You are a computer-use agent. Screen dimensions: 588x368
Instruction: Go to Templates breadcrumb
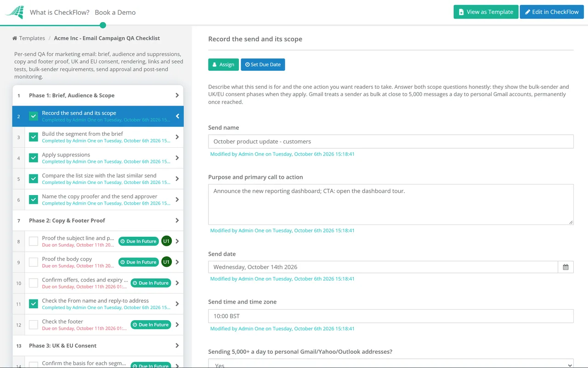point(32,38)
